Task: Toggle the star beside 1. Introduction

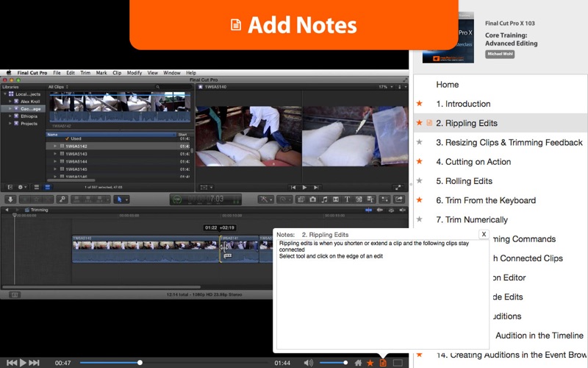Action: [x=419, y=103]
